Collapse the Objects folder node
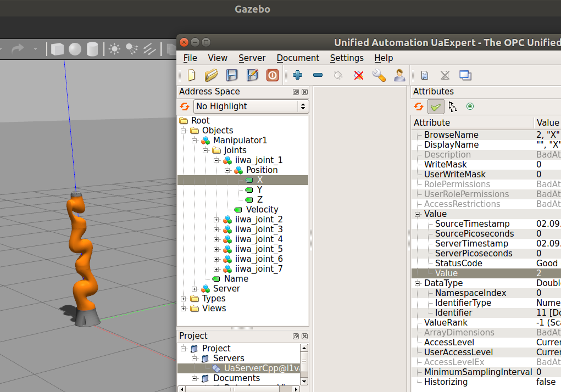The height and width of the screenshot is (392, 561). coord(183,131)
